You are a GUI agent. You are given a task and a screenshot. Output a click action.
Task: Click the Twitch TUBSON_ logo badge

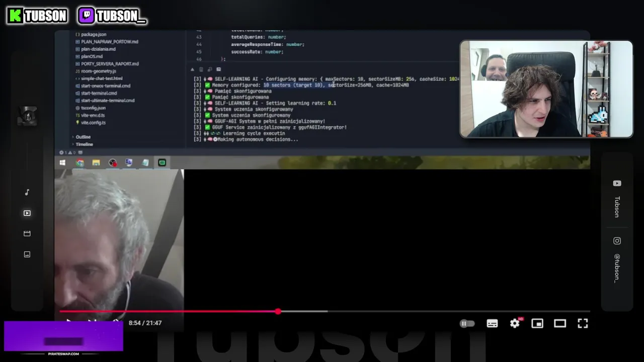(x=112, y=16)
